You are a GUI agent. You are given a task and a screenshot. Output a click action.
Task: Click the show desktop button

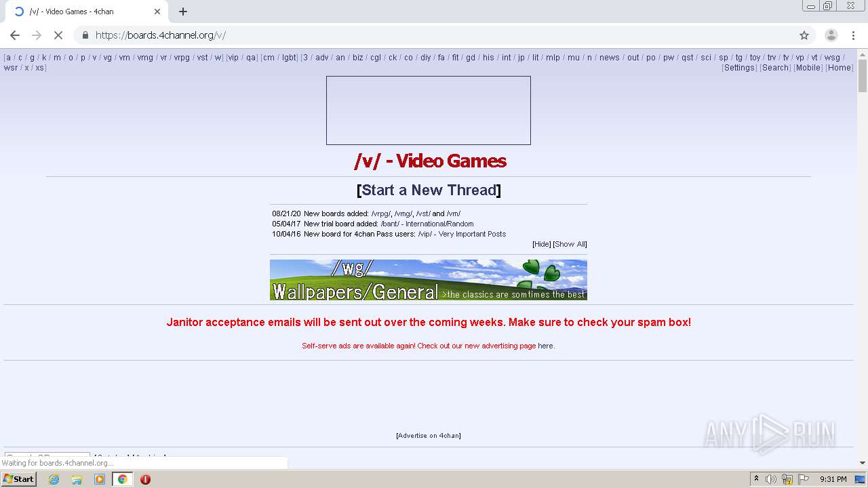click(860, 479)
